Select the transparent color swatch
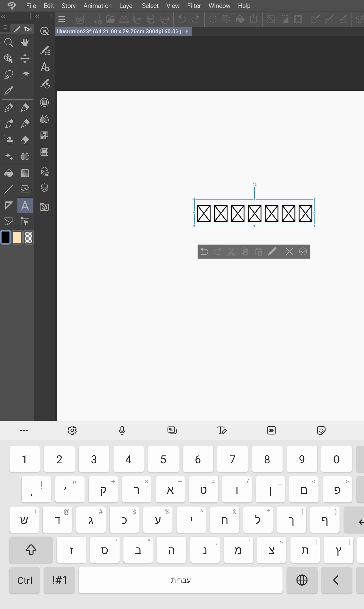 click(x=28, y=237)
